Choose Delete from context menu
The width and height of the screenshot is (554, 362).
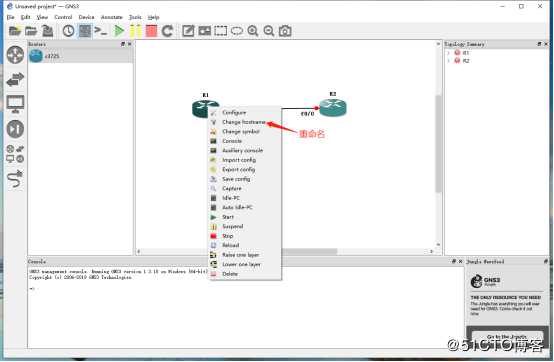pos(245,274)
